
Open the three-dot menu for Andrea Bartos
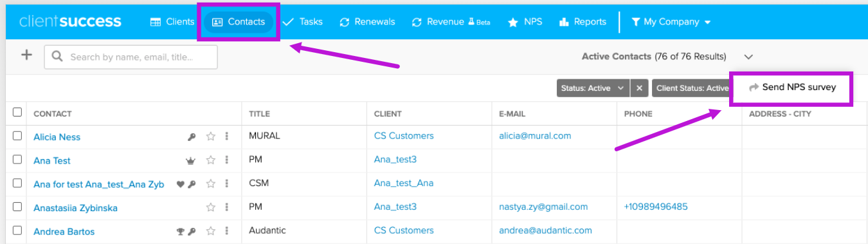pyautogui.click(x=226, y=231)
